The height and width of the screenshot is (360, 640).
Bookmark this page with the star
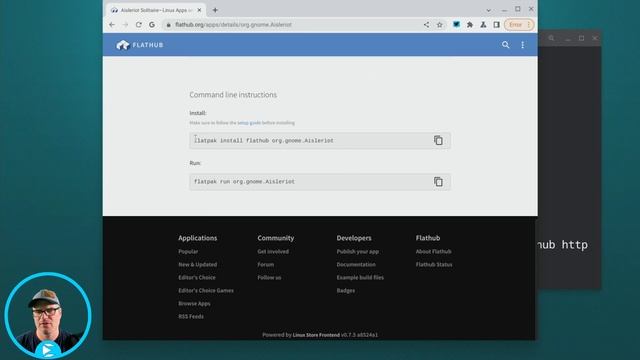440,24
